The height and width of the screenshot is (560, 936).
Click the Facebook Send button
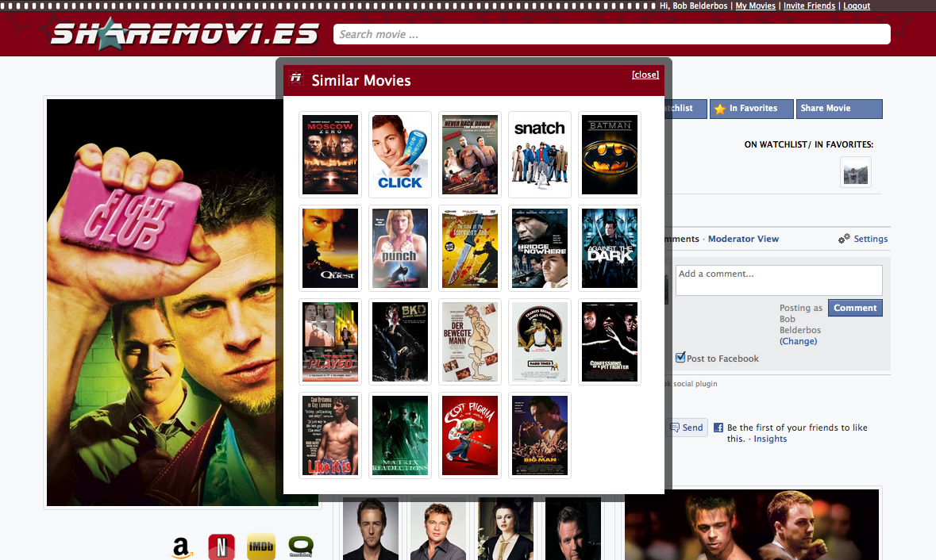tap(687, 428)
